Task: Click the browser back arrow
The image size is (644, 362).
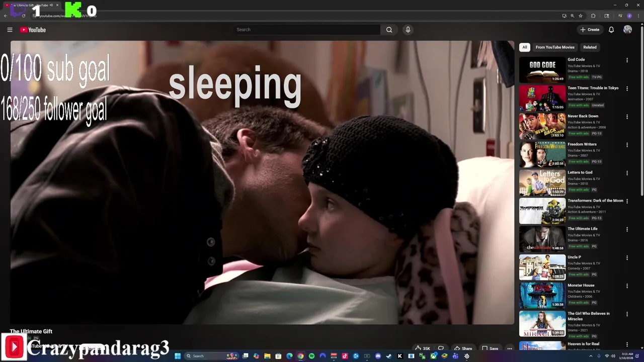Action: pos(6,16)
